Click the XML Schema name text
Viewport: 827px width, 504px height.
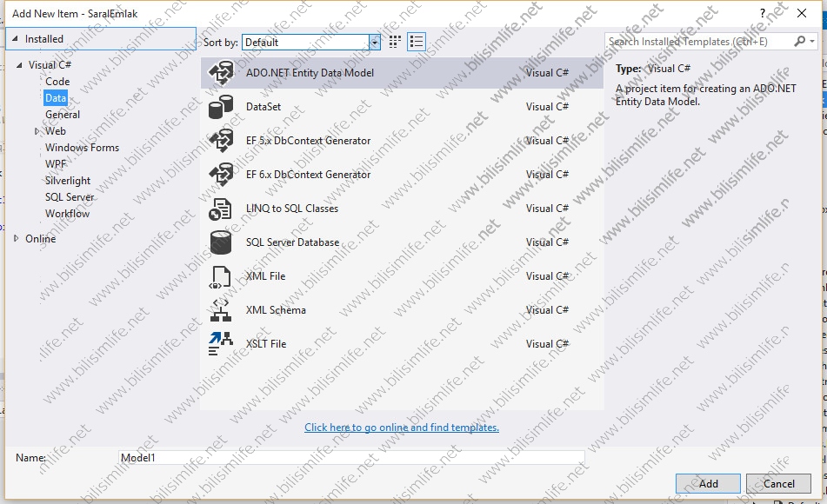(276, 310)
